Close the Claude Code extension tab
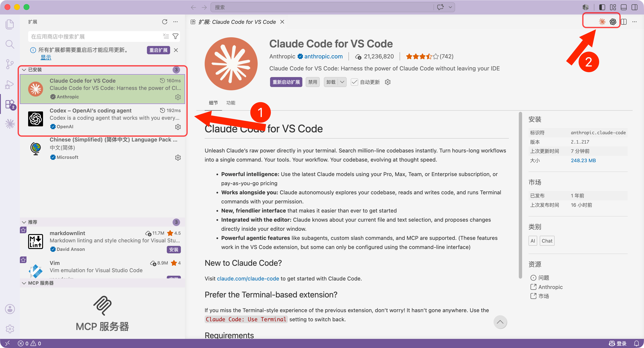 282,22
